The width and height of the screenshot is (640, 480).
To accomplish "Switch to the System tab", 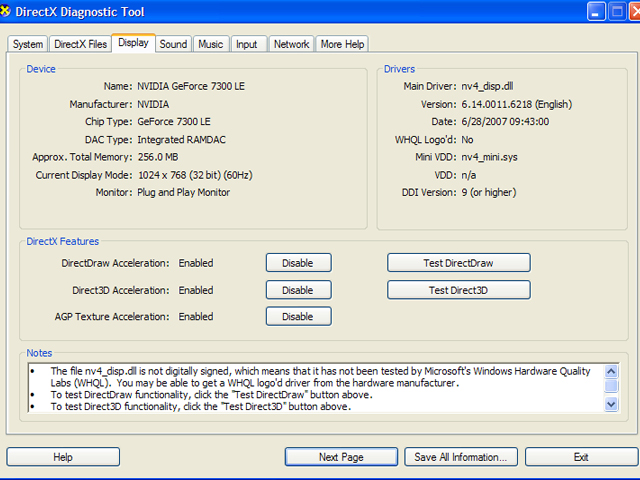I will click(28, 44).
